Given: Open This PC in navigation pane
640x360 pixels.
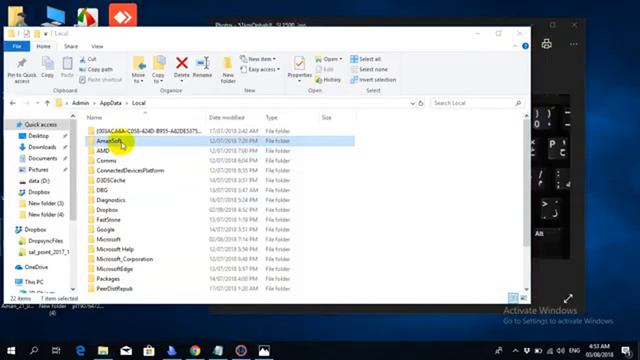Looking at the screenshot, I should (x=34, y=282).
